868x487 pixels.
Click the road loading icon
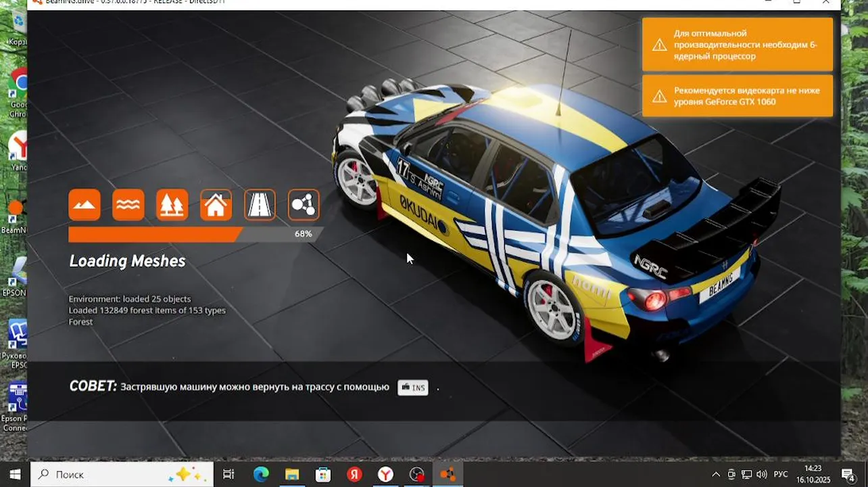[260, 205]
